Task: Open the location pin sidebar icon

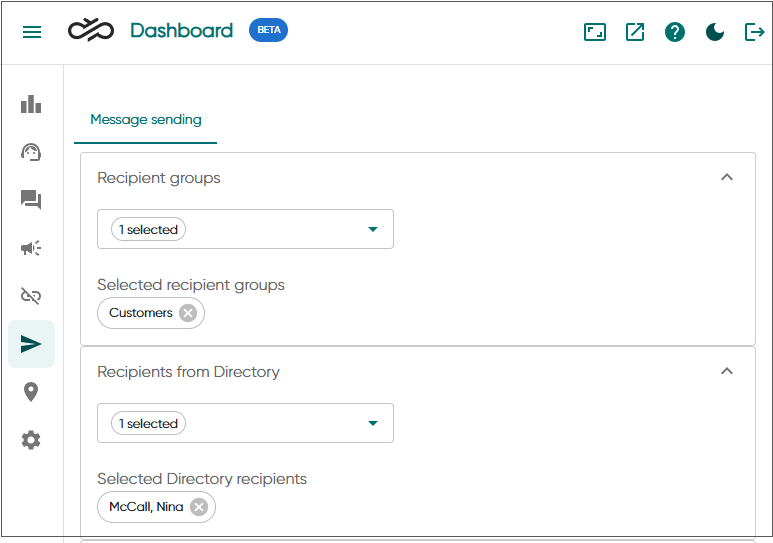Action: (31, 392)
